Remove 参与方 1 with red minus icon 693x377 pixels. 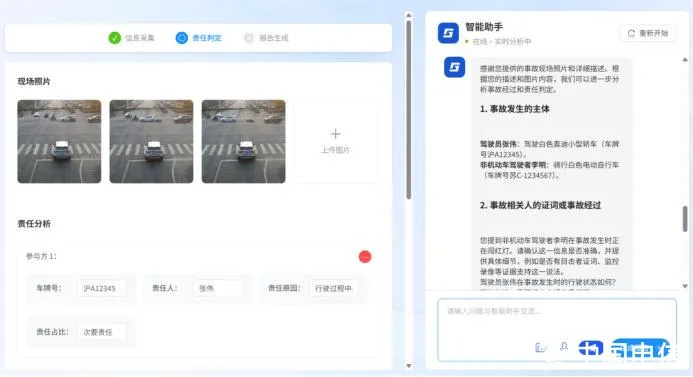[365, 257]
